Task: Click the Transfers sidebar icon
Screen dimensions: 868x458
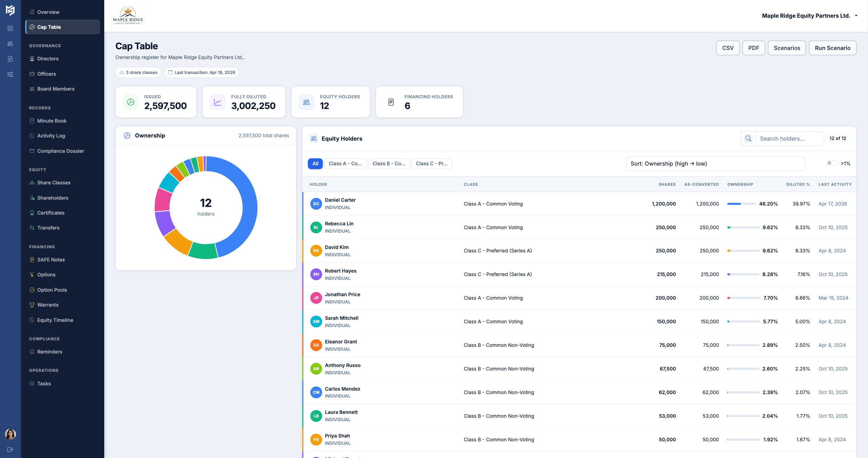Action: coord(32,227)
